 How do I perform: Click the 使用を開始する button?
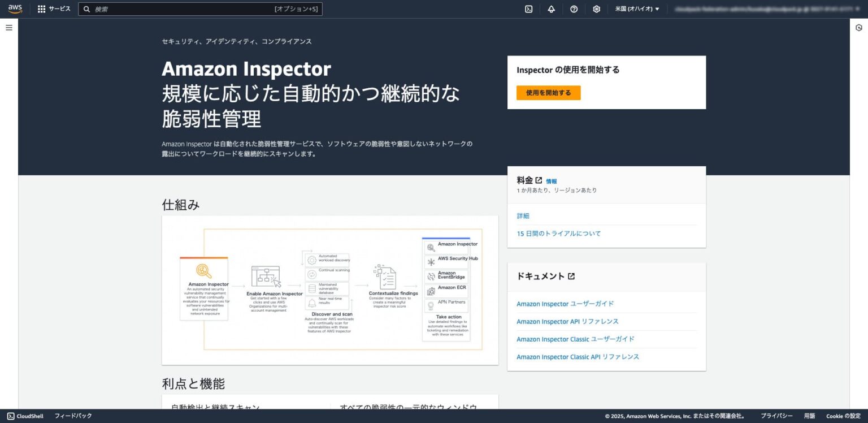click(548, 92)
